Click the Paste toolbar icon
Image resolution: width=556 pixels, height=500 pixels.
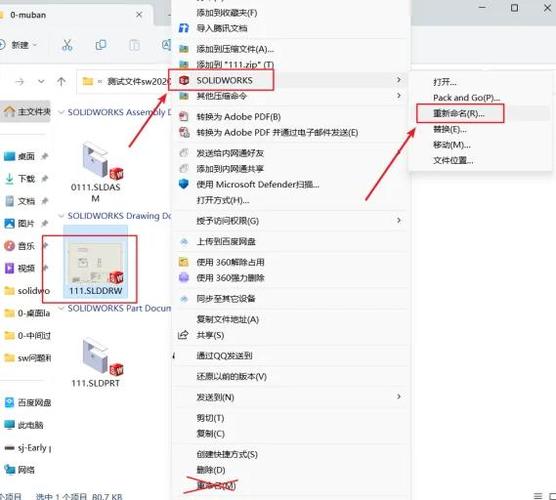tap(134, 45)
